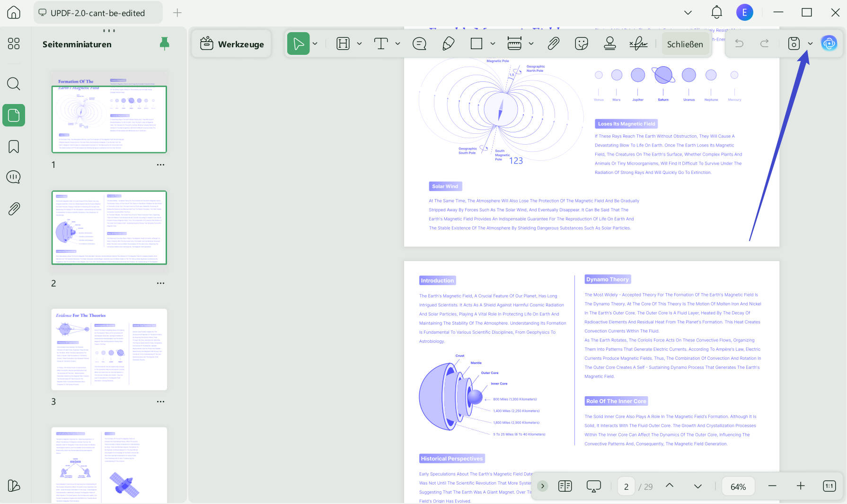
Task: Open notifications bell
Action: pos(717,12)
